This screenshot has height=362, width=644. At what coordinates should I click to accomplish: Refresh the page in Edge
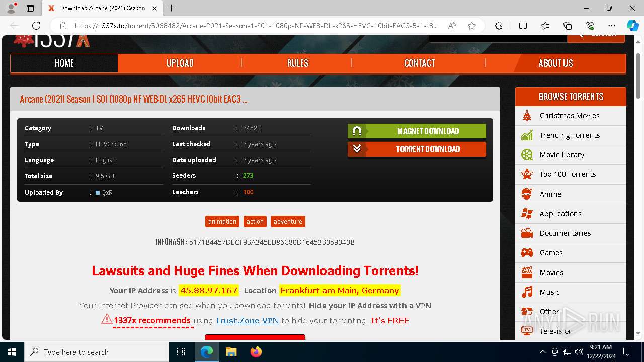point(36,26)
